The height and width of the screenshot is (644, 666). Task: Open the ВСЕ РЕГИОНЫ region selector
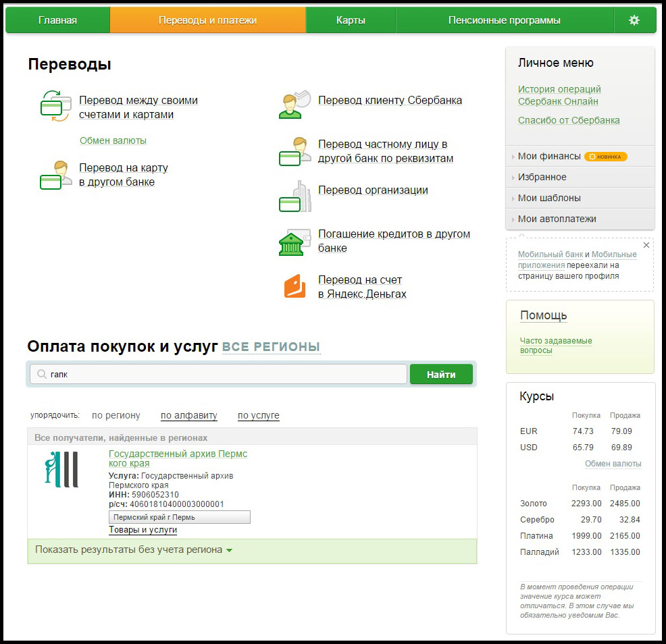(271, 347)
